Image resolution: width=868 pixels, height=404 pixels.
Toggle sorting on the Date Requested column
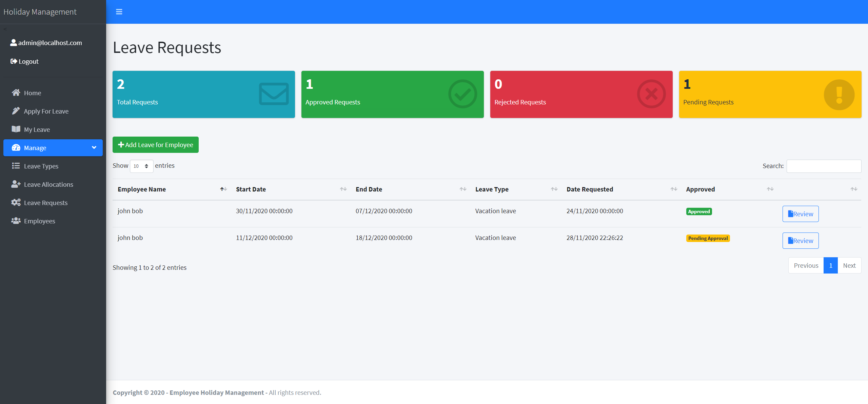pos(674,189)
